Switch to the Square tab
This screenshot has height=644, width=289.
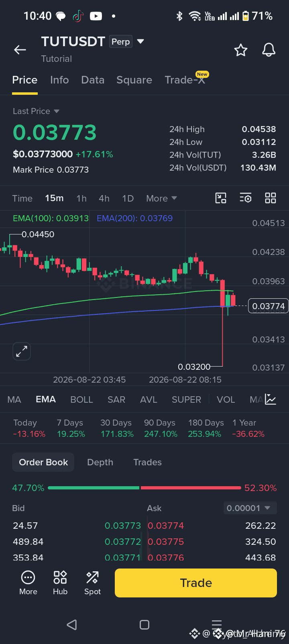click(134, 80)
